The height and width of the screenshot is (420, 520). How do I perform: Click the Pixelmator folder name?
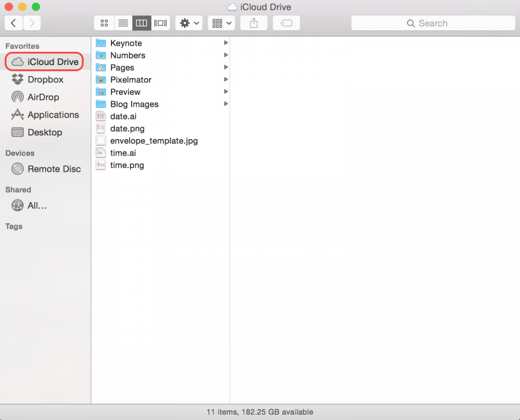[131, 80]
